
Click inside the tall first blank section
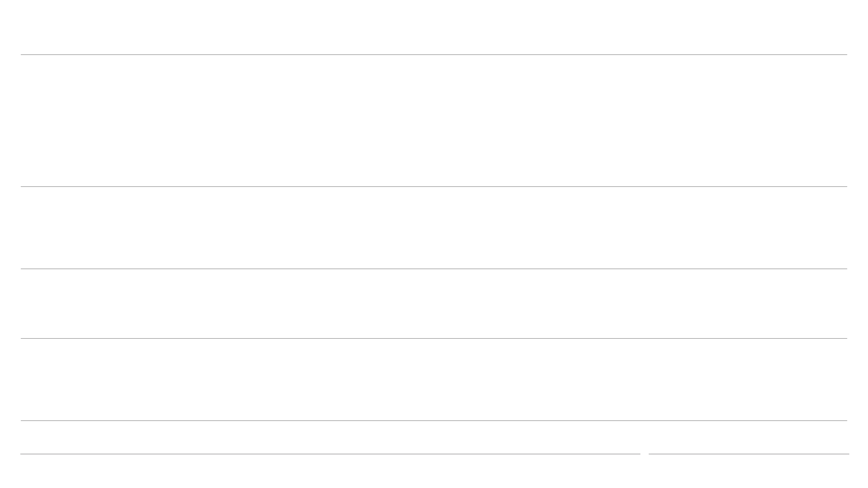(434, 121)
